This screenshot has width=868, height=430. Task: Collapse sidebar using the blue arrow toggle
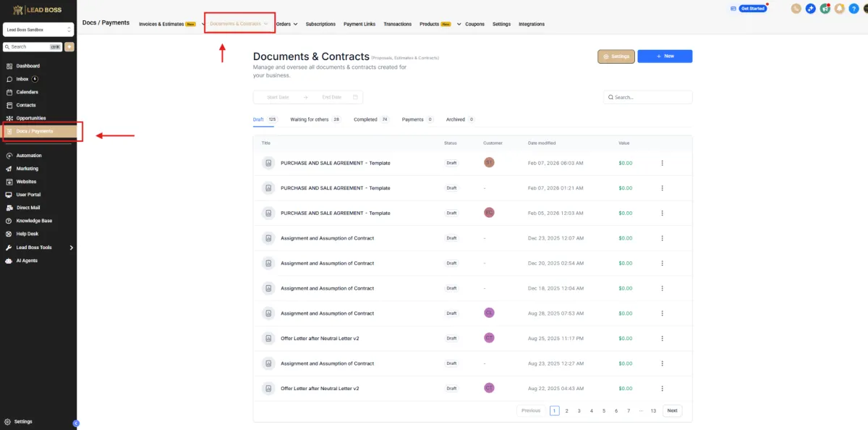pos(76,423)
